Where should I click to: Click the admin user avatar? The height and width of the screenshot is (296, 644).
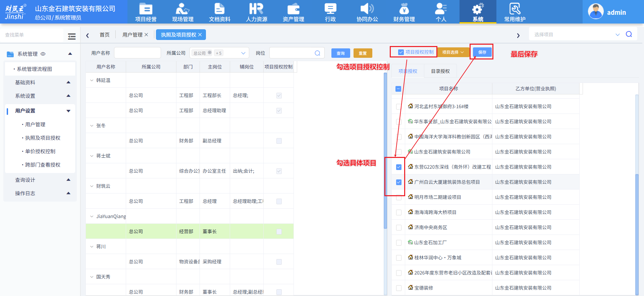tap(596, 12)
